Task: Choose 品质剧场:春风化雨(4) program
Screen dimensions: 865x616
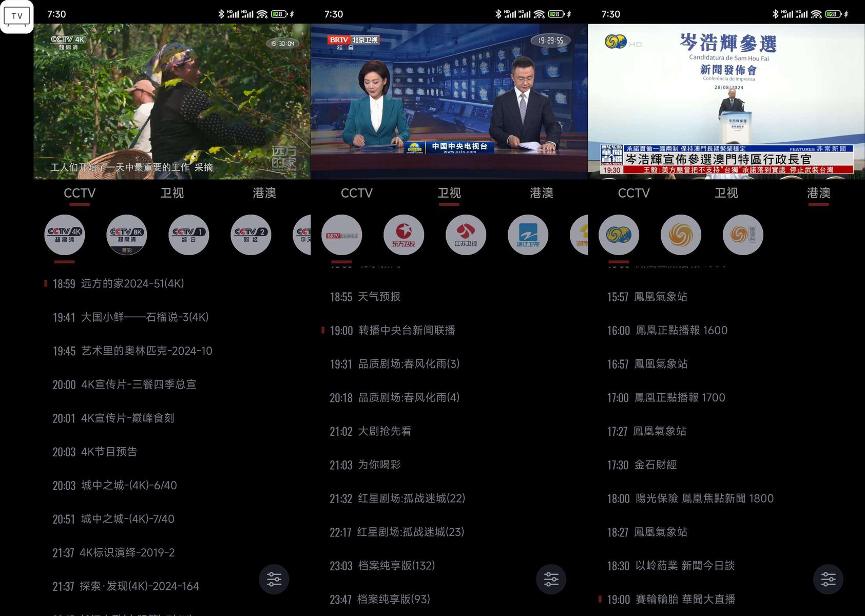Action: [x=395, y=397]
